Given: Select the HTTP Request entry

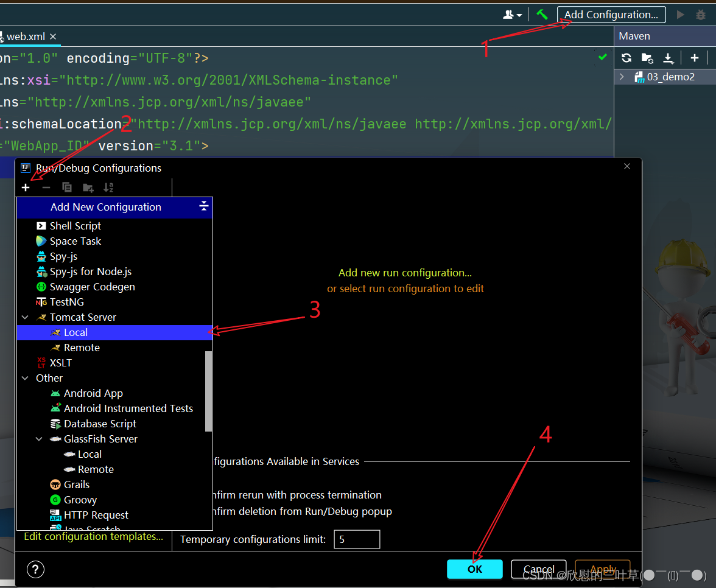Looking at the screenshot, I should pos(96,515).
